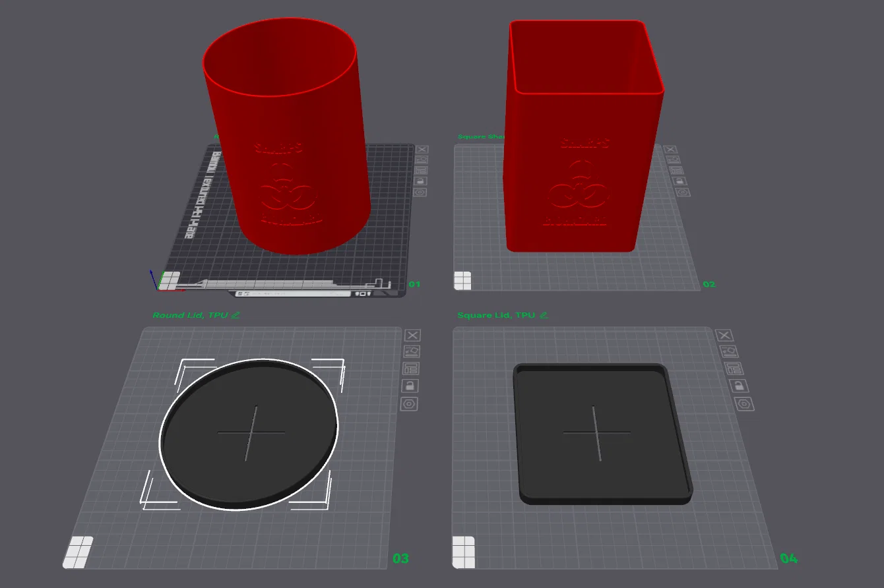The height and width of the screenshot is (588, 884).
Task: Toggle the lock on plate 02
Action: pyautogui.click(x=680, y=181)
